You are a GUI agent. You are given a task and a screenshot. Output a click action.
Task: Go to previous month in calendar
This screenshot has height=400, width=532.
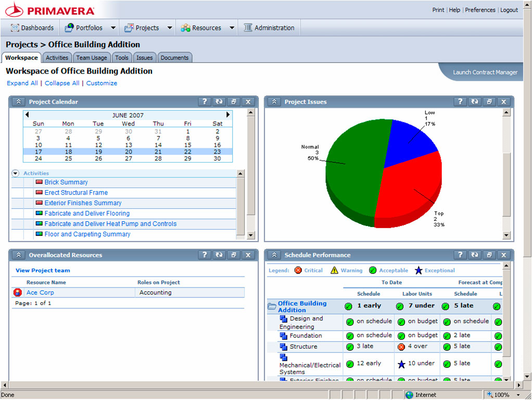[x=27, y=115]
